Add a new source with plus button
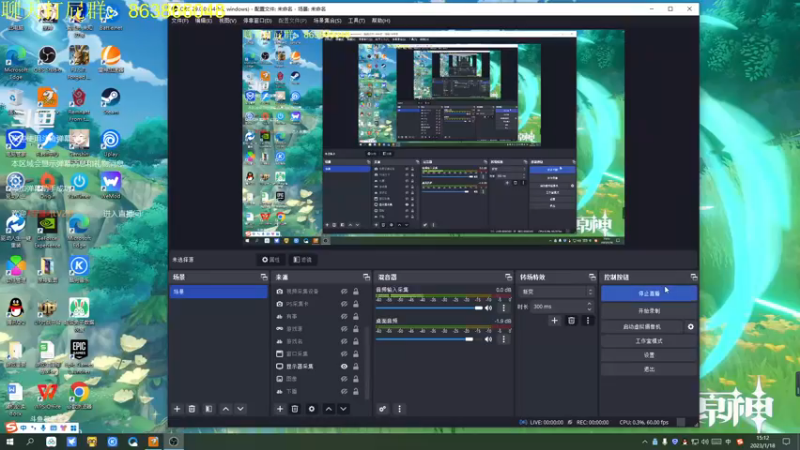Image resolution: width=800 pixels, height=450 pixels. (280, 409)
